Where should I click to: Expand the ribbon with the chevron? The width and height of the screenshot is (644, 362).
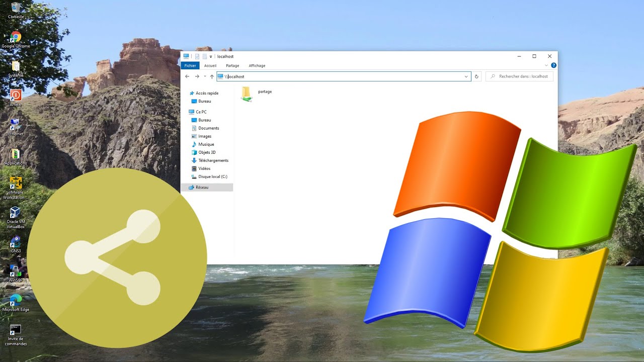tap(546, 65)
